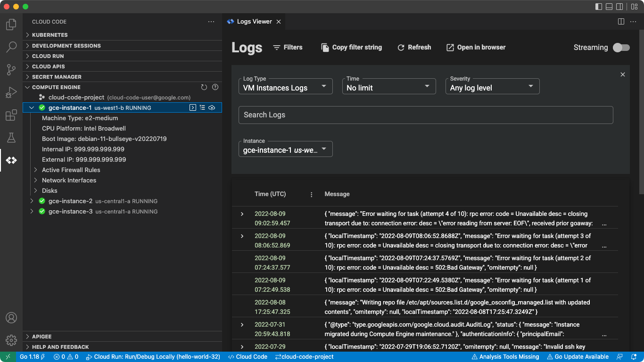This screenshot has width=644, height=362.
Task: Open the Manage gear icon
Action: point(11,340)
